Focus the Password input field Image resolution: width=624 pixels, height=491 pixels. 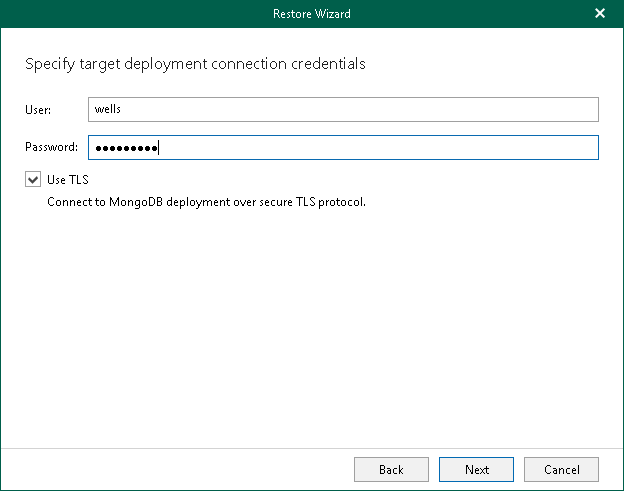pyautogui.click(x=343, y=148)
